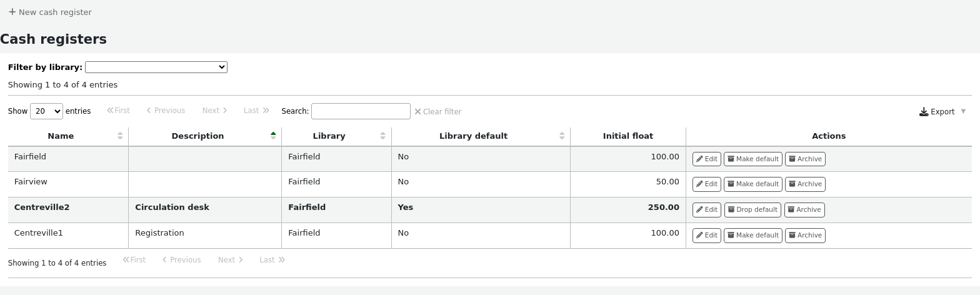Edit the Centreville2 cash register
The height and width of the screenshot is (295, 980).
[x=706, y=210]
